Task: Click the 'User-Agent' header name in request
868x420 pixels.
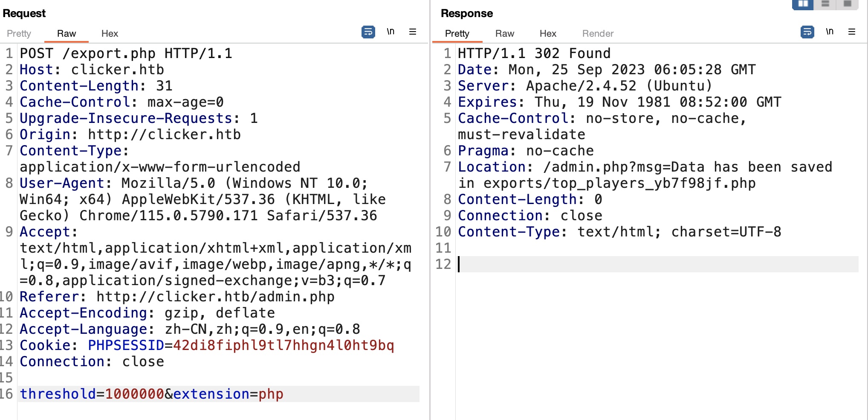Action: pyautogui.click(x=62, y=183)
